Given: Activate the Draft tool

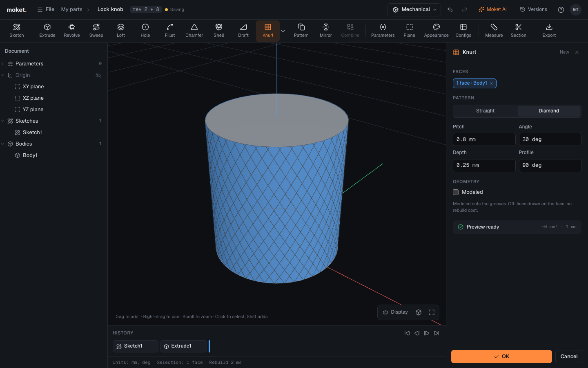Looking at the screenshot, I should (x=243, y=31).
